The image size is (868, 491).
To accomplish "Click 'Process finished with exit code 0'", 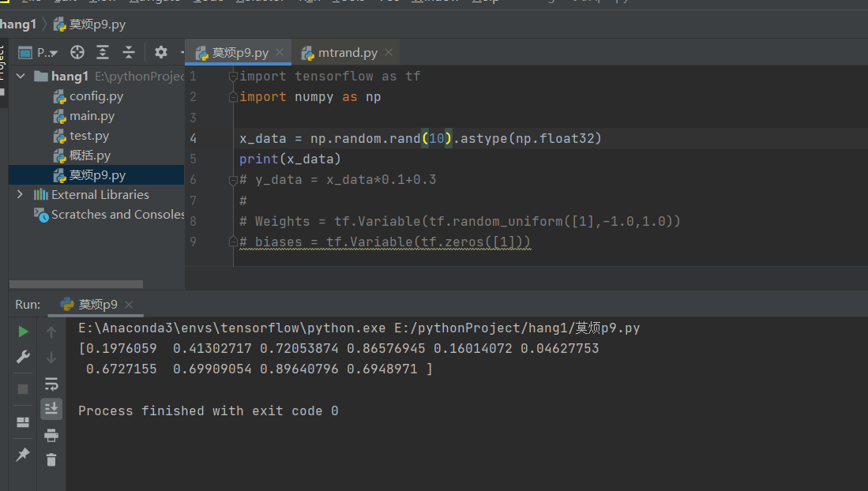I will pyautogui.click(x=209, y=411).
